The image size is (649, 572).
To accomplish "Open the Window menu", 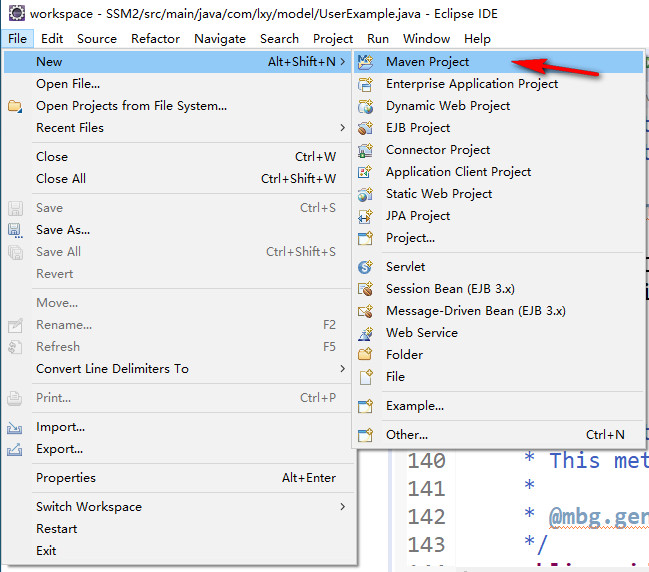I will [427, 39].
